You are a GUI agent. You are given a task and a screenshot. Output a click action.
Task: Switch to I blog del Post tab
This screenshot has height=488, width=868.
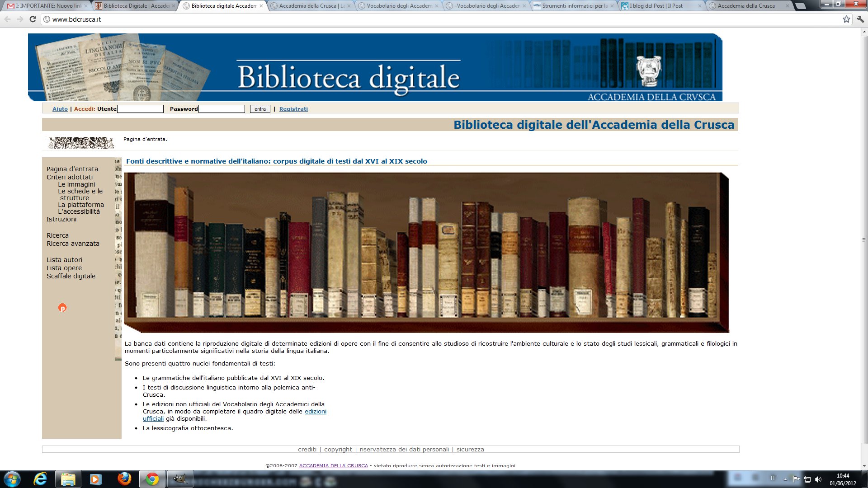click(x=661, y=6)
